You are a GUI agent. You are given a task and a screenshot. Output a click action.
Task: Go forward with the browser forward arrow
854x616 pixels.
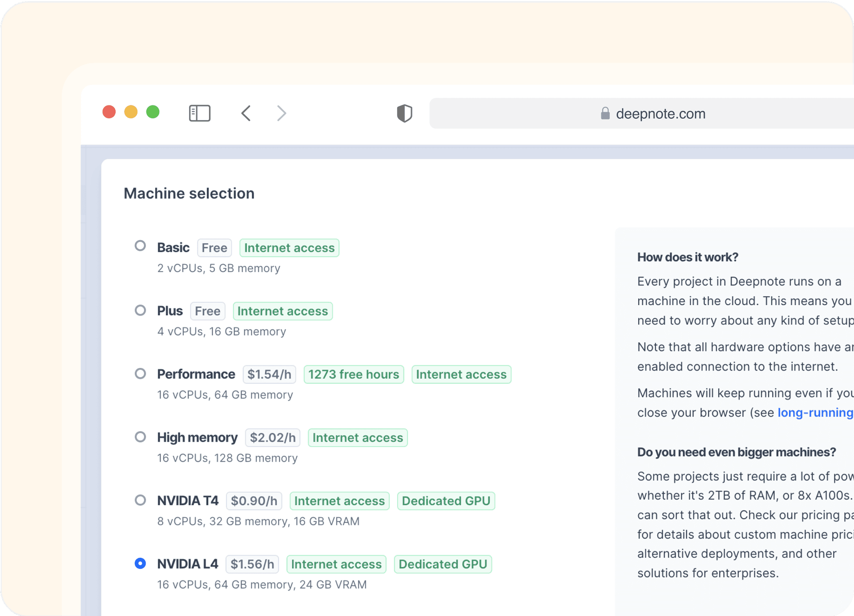(x=281, y=113)
